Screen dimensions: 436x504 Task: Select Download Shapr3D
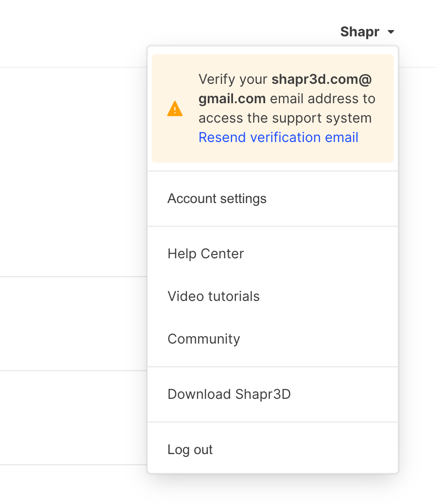[272, 394]
